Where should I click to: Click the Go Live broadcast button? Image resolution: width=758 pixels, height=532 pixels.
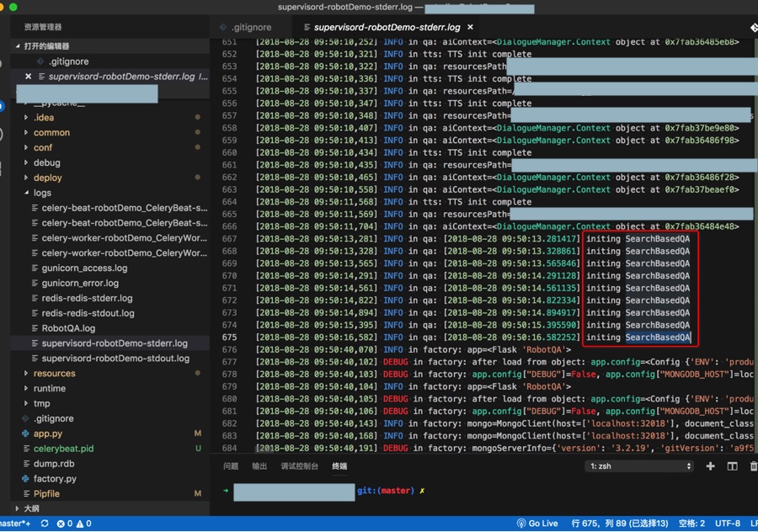[x=537, y=524]
